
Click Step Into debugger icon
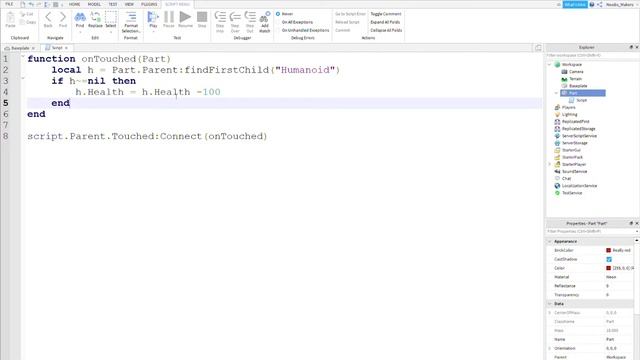point(220,17)
